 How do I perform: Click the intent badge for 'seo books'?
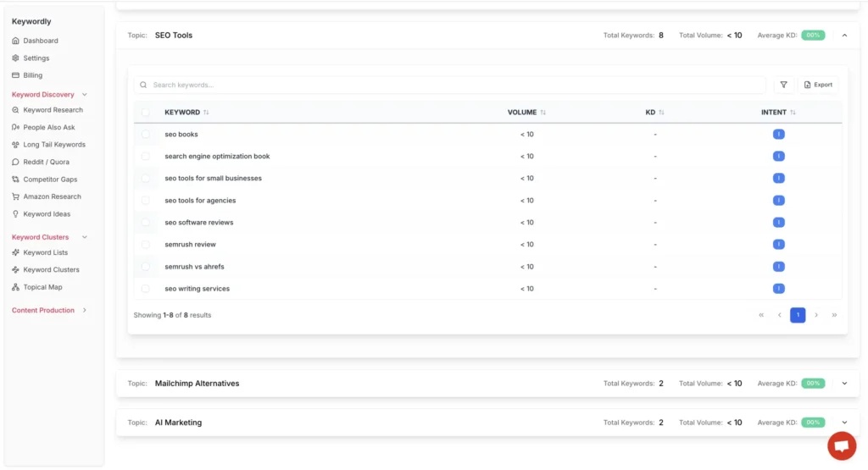tap(778, 135)
